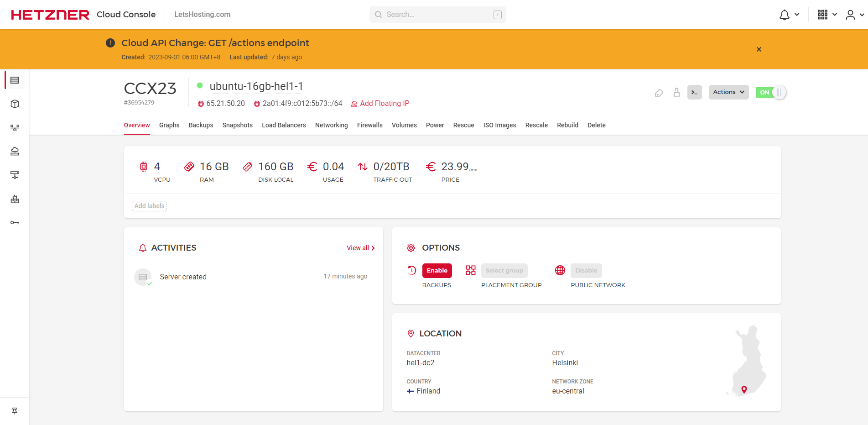Open the Floating IPs sidebar icon
Viewport: 868px width, 425px height.
tap(15, 152)
